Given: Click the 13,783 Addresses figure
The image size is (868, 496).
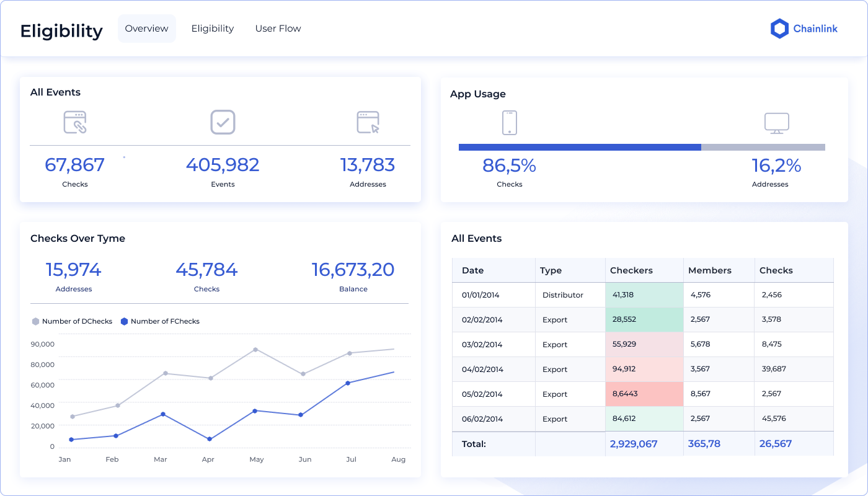Looking at the screenshot, I should pyautogui.click(x=368, y=165).
